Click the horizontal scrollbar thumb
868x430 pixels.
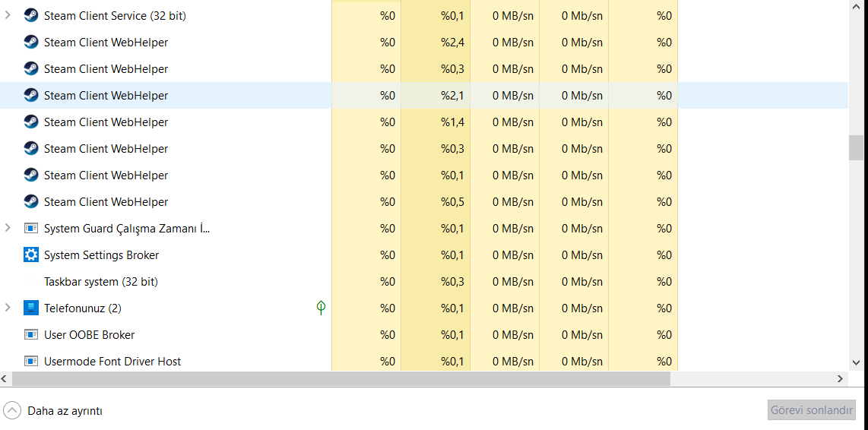pos(341,379)
